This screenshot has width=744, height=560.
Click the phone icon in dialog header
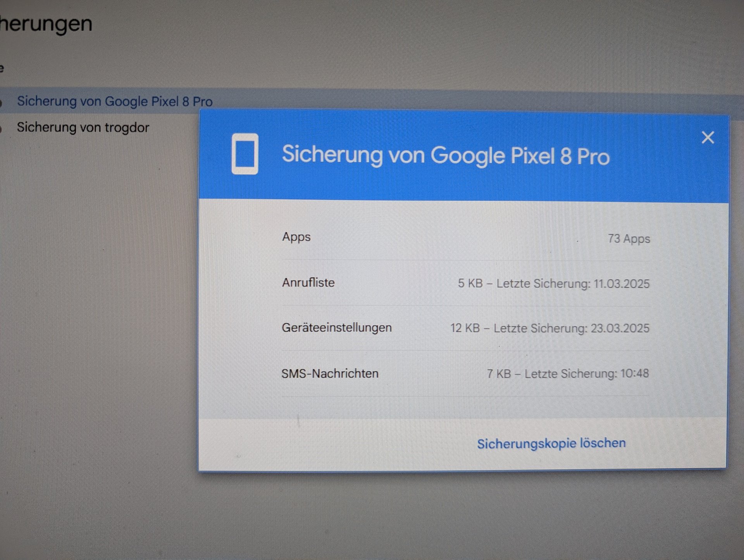(245, 154)
